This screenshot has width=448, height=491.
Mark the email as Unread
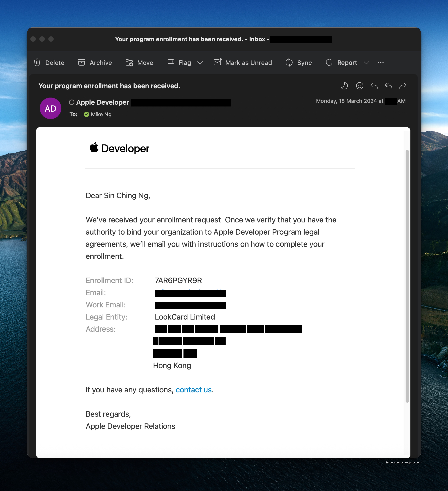click(x=243, y=63)
